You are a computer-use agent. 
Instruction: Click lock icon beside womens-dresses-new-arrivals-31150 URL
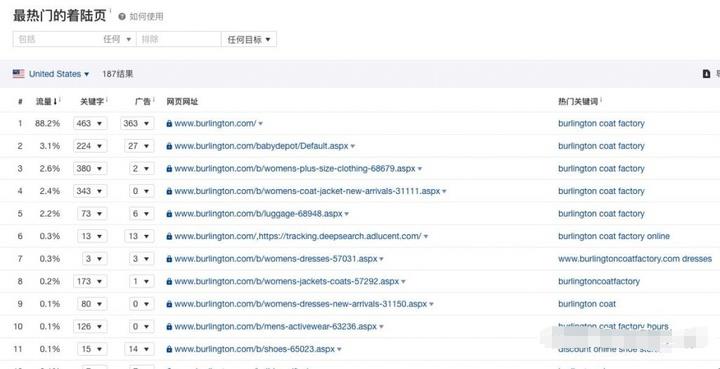(169, 304)
